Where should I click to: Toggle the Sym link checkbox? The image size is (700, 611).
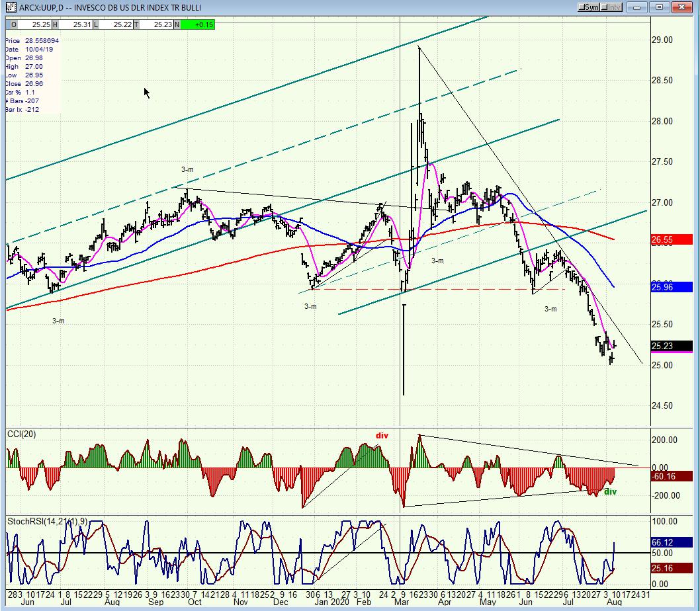click(588, 7)
